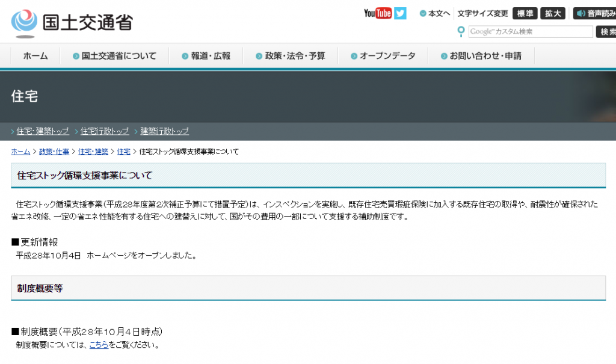Click the arrow icon beside 国土交通省について

pyautogui.click(x=77, y=55)
